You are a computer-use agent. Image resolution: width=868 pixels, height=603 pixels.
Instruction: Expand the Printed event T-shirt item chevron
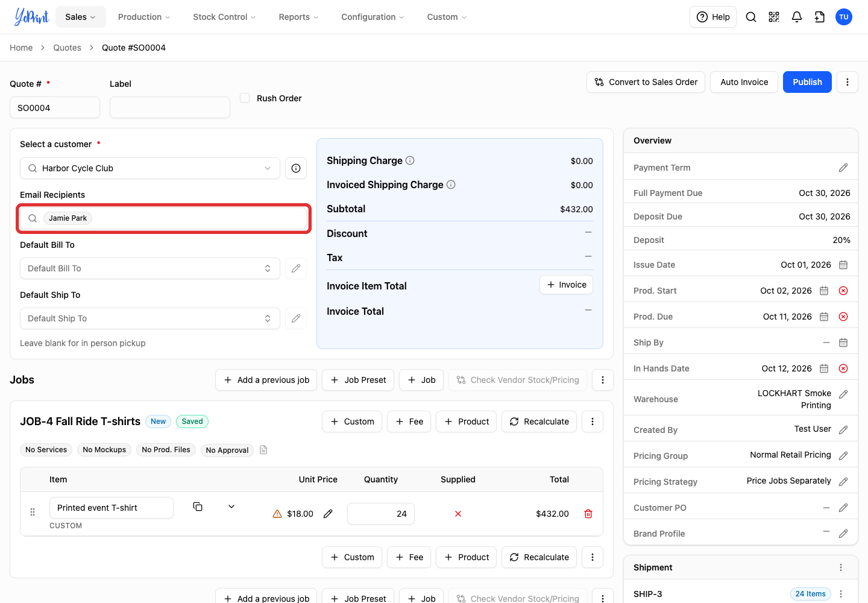[x=231, y=507]
